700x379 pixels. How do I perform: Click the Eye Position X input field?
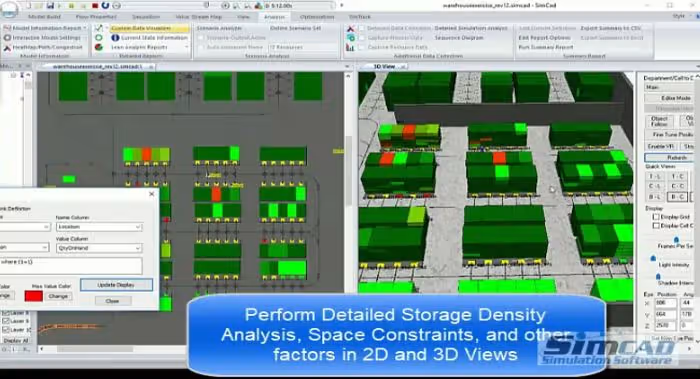pyautogui.click(x=665, y=303)
